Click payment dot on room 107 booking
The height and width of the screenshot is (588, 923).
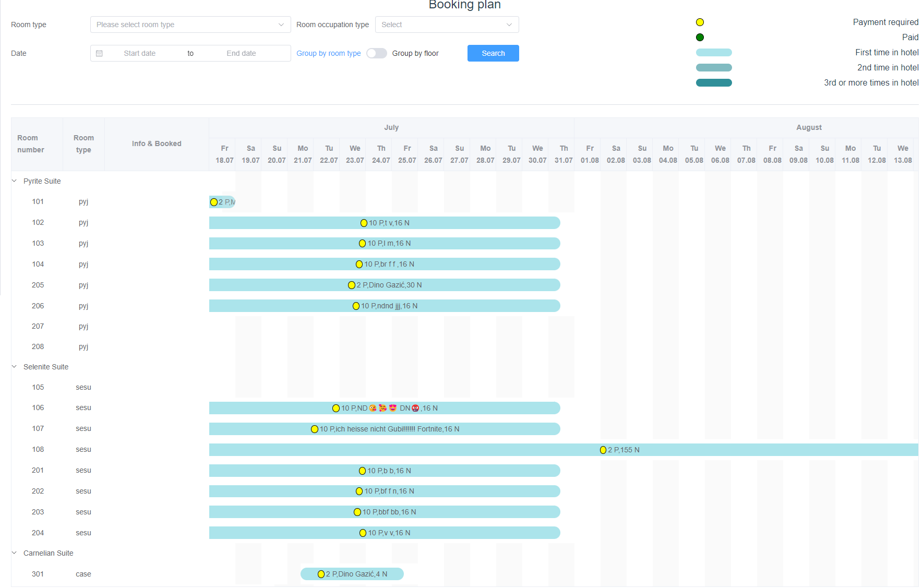[315, 429]
